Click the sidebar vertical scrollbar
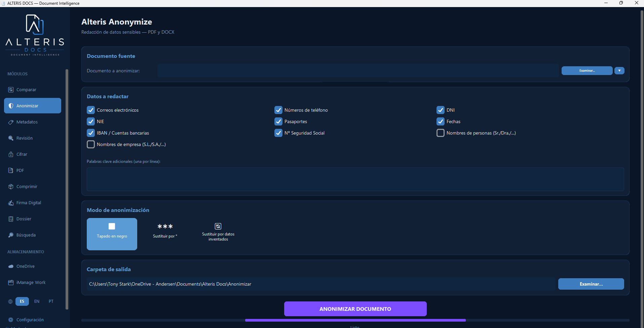This screenshot has width=644, height=328. tap(67, 189)
